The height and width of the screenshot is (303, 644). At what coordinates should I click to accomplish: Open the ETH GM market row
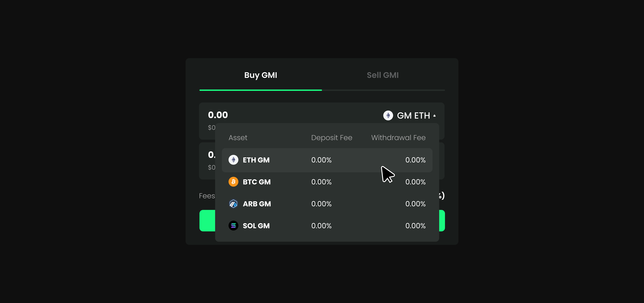pos(325,160)
